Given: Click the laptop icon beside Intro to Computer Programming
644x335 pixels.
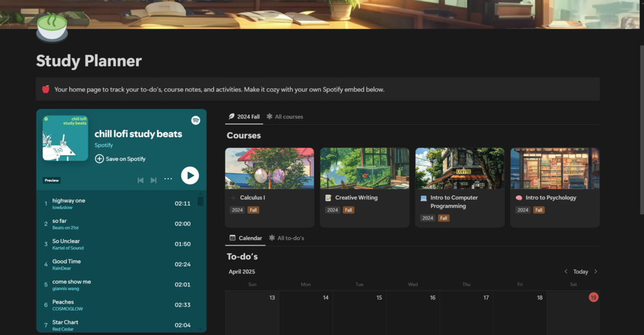Looking at the screenshot, I should (x=424, y=198).
